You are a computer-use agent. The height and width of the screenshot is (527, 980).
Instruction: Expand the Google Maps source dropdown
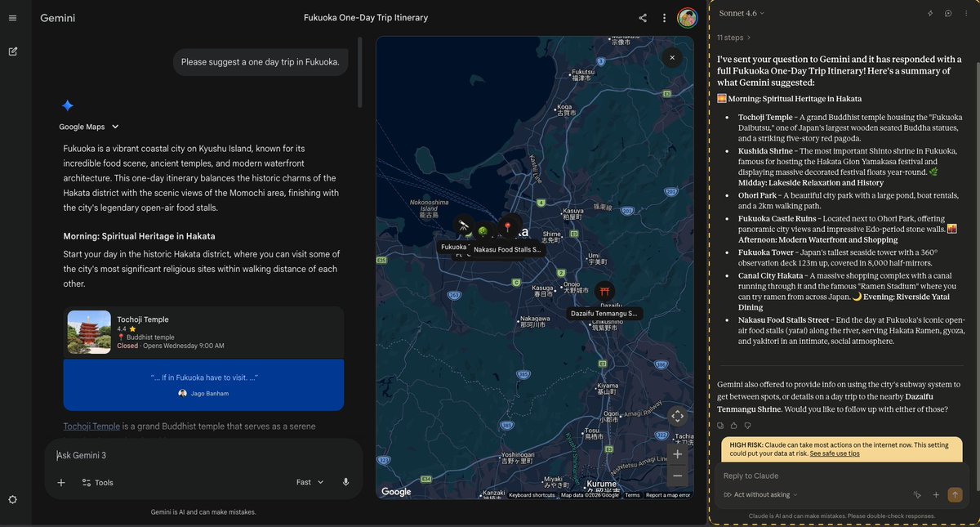89,127
